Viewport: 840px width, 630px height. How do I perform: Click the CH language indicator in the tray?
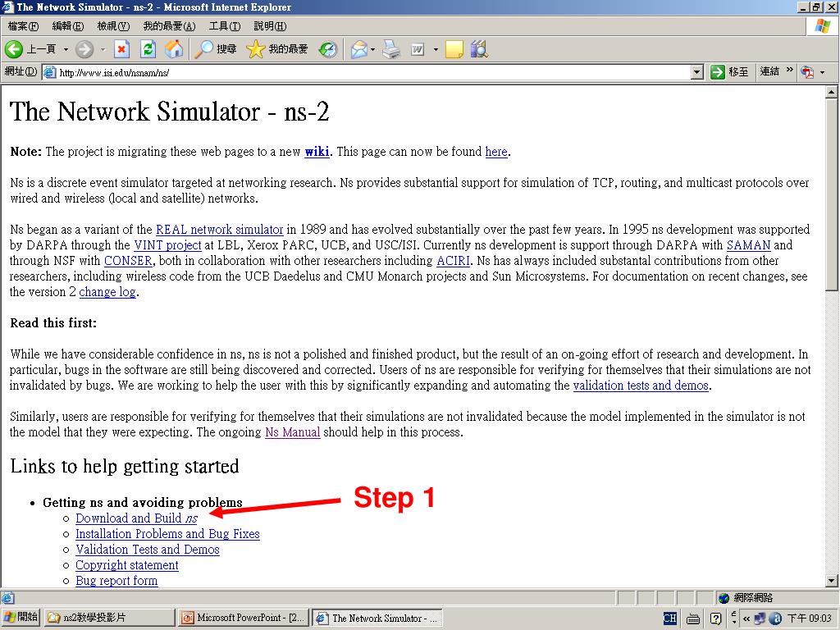click(x=669, y=619)
